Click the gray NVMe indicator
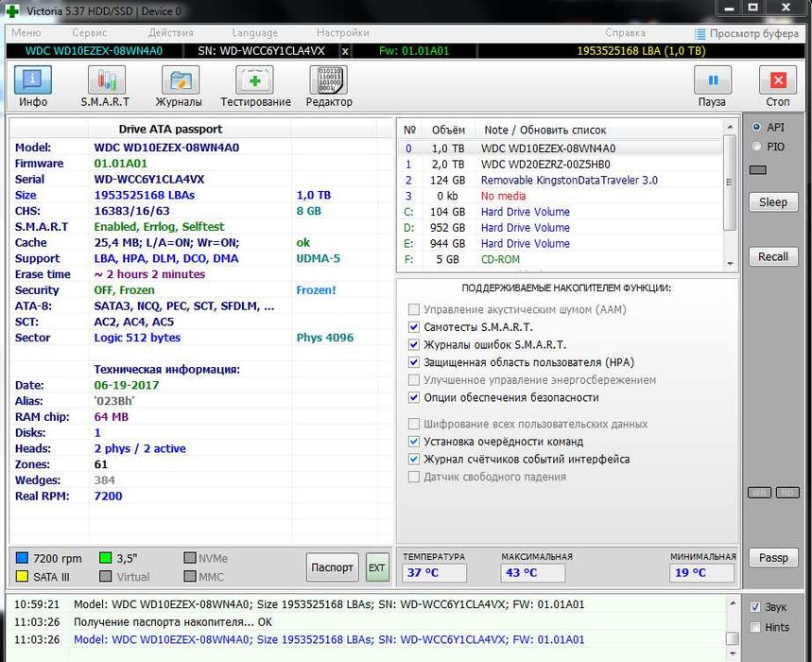The image size is (812, 662). [190, 558]
